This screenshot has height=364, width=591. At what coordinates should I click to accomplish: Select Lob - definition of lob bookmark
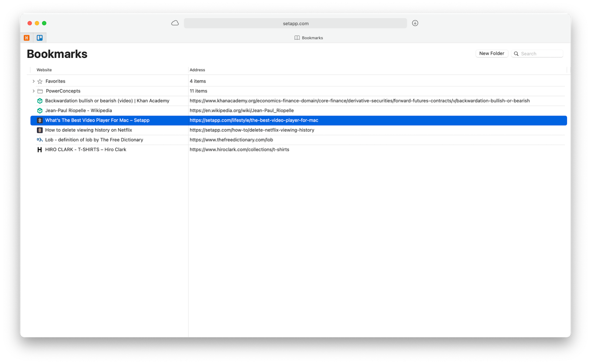[x=94, y=140]
